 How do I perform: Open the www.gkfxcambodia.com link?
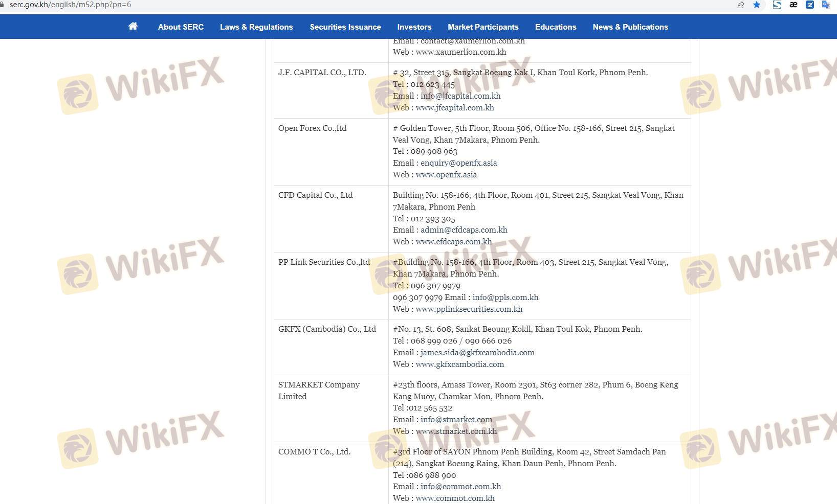coord(460,364)
